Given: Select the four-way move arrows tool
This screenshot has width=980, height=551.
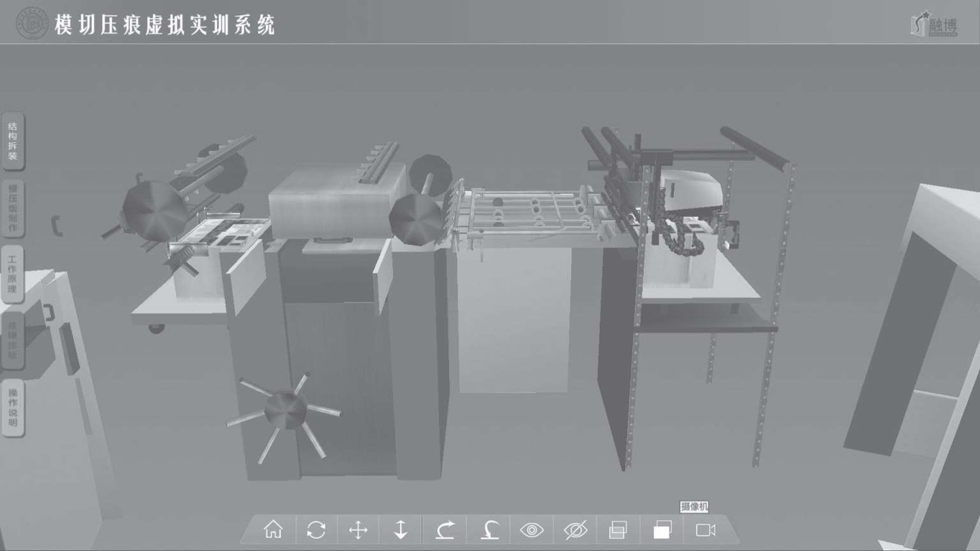Looking at the screenshot, I should point(359,530).
